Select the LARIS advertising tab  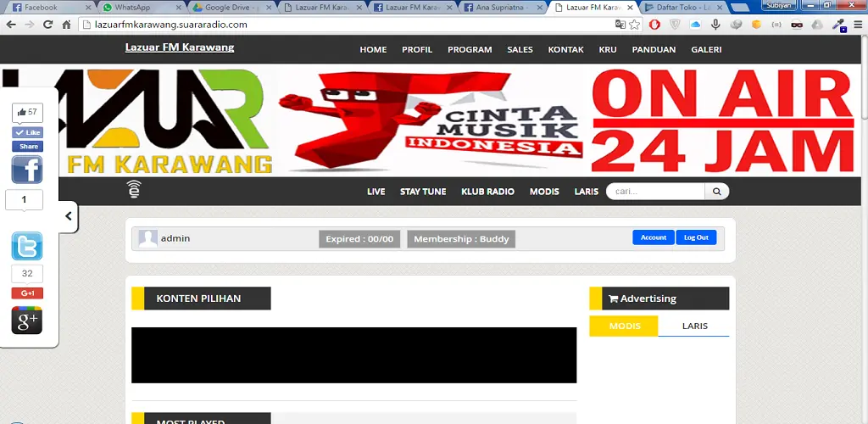coord(695,326)
